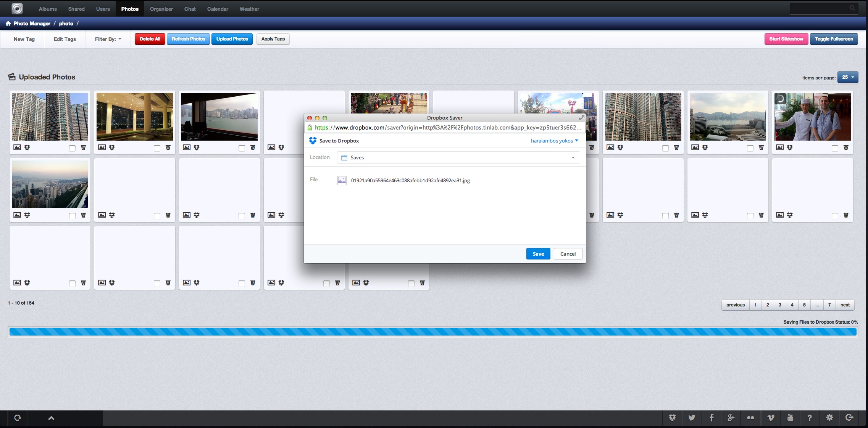View image icon under dark window harbour photo
This screenshot has height=428, width=868.
tap(187, 148)
